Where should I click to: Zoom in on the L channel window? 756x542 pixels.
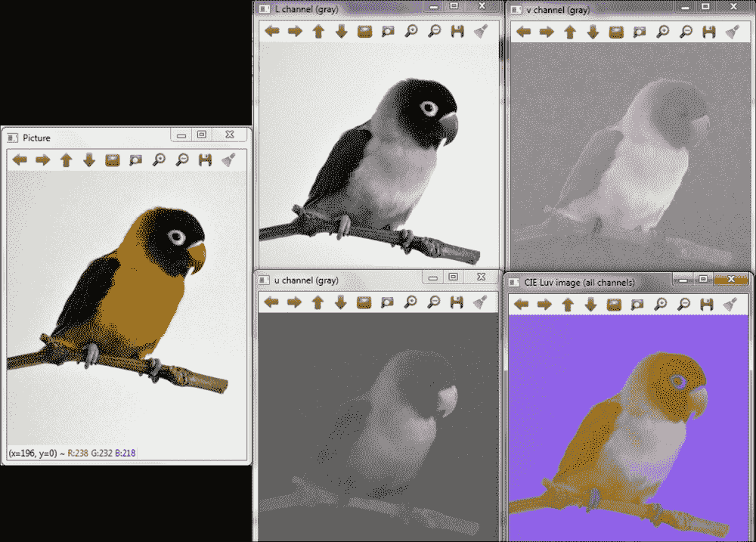(411, 31)
